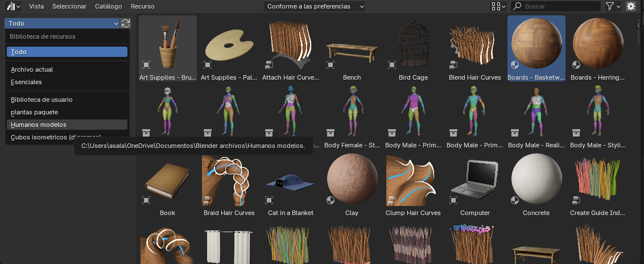Screen dimensions: 644x264
Task: Choose plantas paquete library
Action: point(67,112)
